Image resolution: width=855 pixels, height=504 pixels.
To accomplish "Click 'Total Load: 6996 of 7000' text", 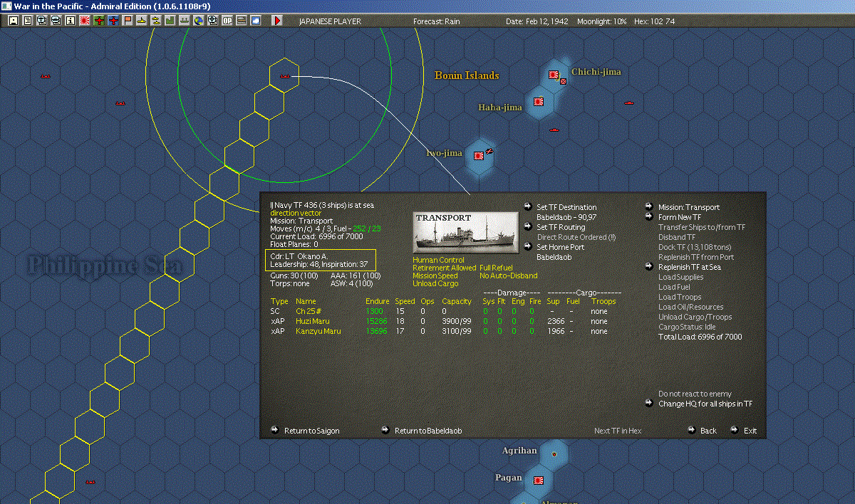I will 700,337.
